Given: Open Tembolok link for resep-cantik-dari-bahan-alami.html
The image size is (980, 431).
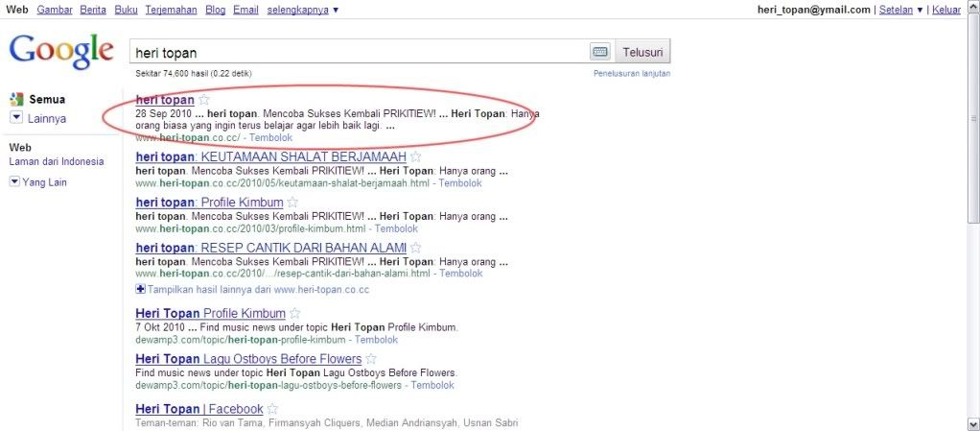Looking at the screenshot, I should click(461, 274).
